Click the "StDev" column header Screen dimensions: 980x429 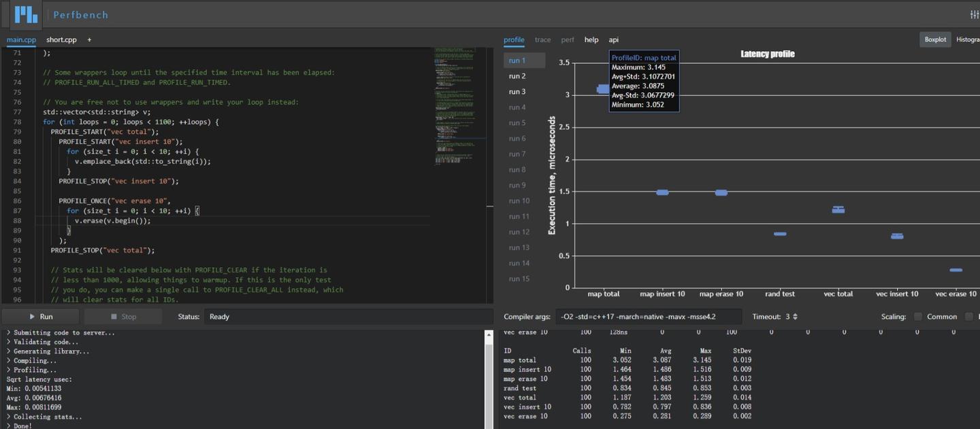742,351
